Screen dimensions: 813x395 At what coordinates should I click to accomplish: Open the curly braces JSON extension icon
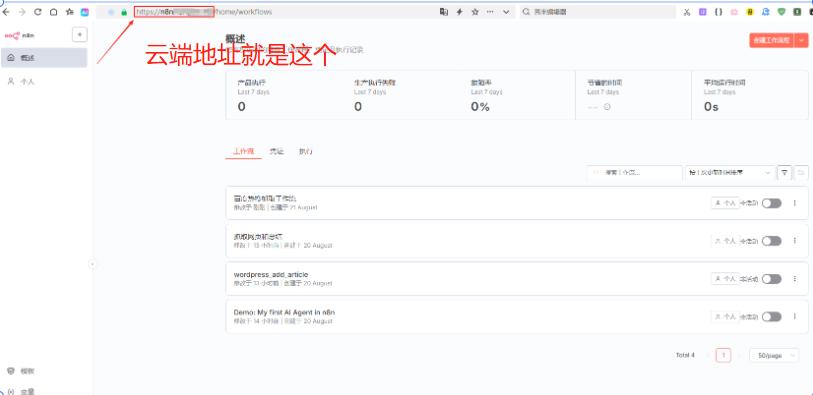[x=718, y=12]
